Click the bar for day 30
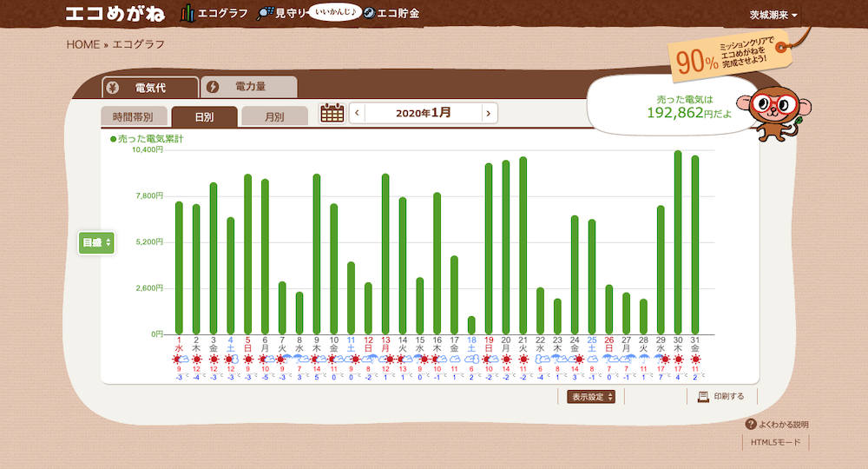Screen dimensions: 868x469 point(678,242)
